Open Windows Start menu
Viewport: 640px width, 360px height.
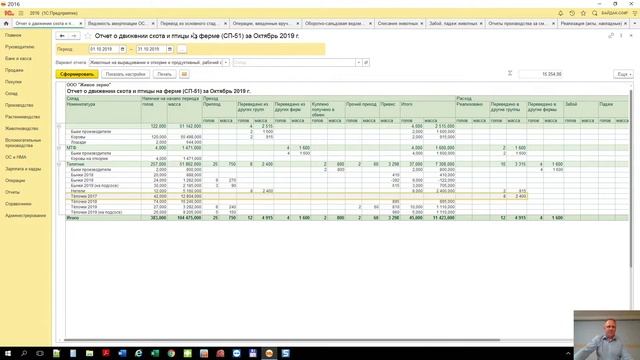(x=7, y=353)
